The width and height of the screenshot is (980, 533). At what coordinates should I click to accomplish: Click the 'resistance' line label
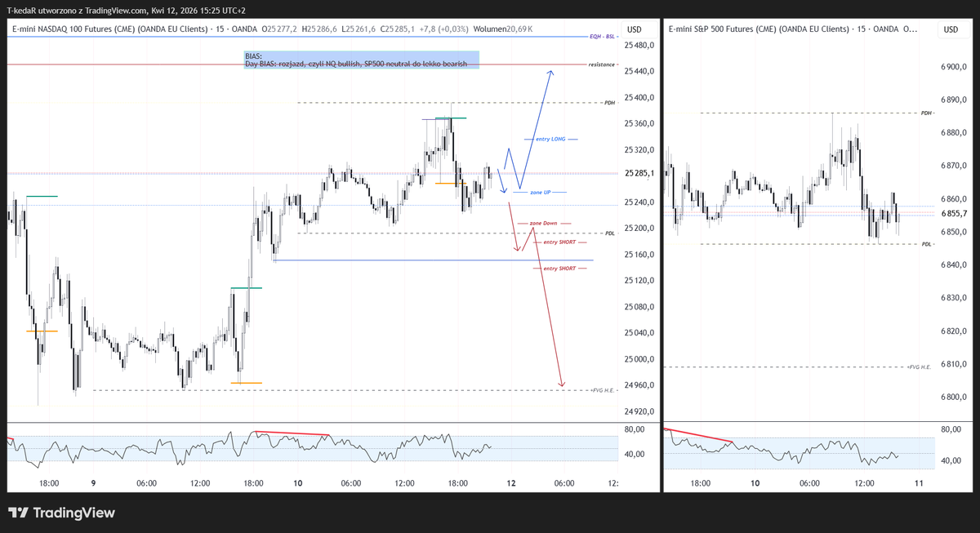click(x=601, y=64)
